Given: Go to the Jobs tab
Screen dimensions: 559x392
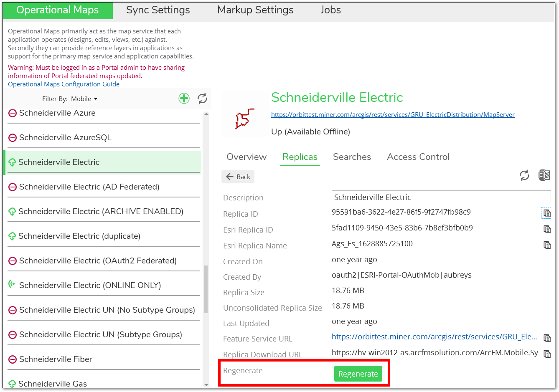Looking at the screenshot, I should coord(330,10).
